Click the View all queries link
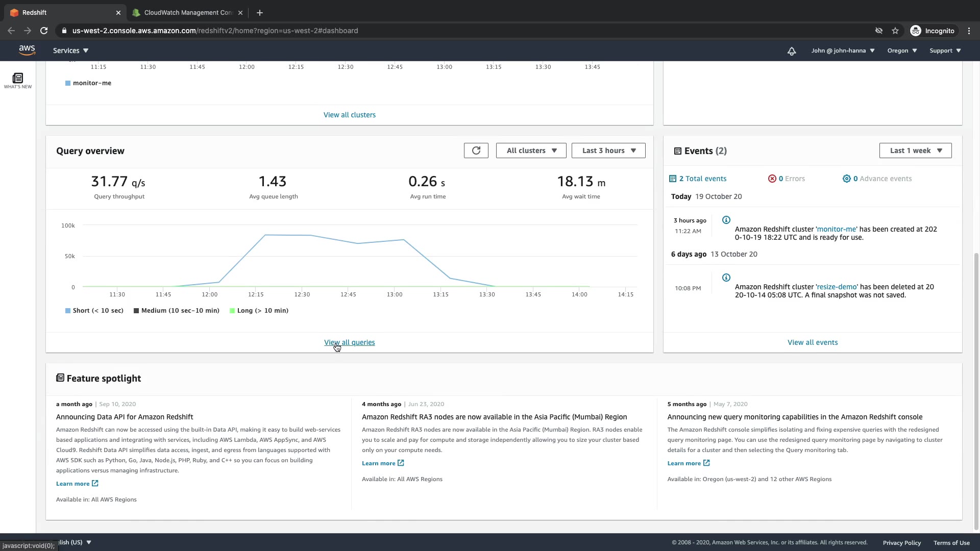 pyautogui.click(x=349, y=343)
